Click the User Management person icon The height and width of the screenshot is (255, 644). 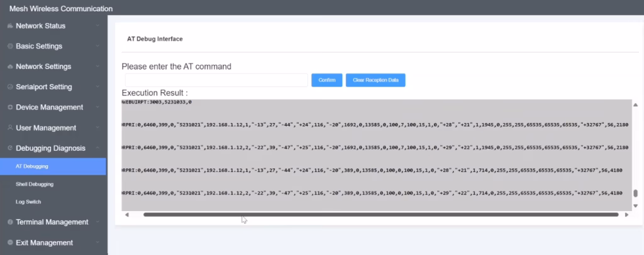10,127
